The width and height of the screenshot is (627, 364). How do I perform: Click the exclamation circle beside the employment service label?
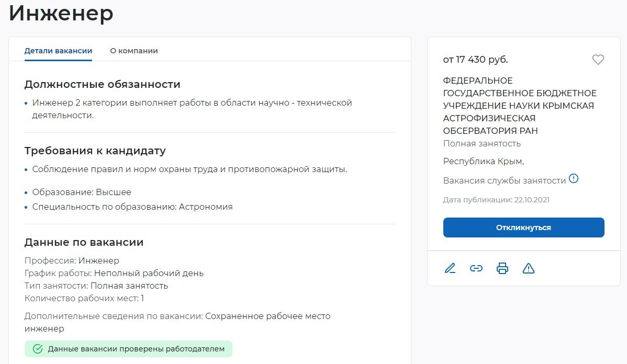click(x=574, y=178)
